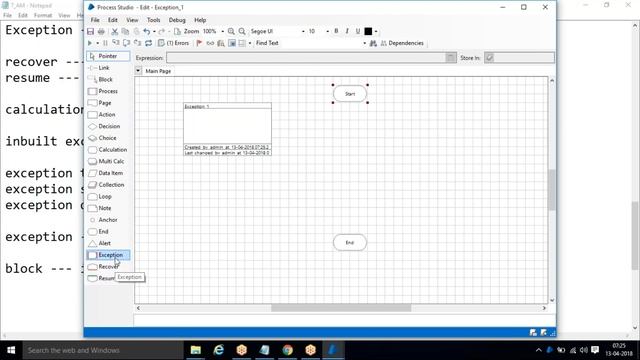This screenshot has height=360, width=640.
Task: Open the Debug menu
Action: click(x=177, y=20)
